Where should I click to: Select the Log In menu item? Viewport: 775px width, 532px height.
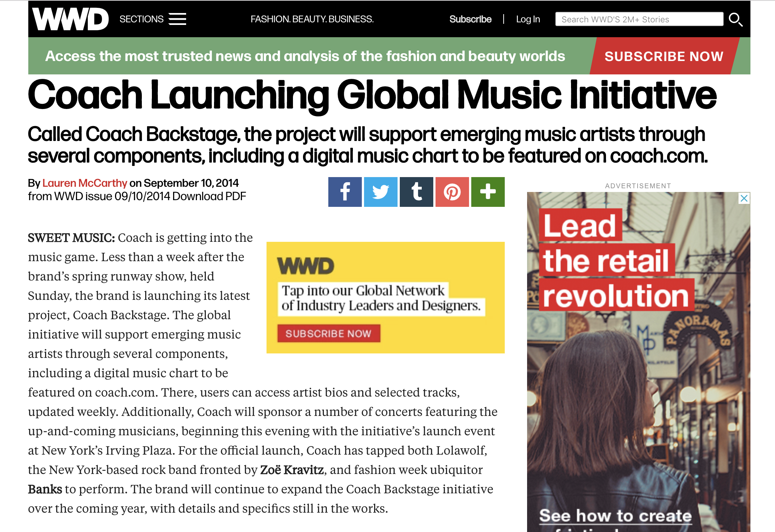click(x=528, y=19)
